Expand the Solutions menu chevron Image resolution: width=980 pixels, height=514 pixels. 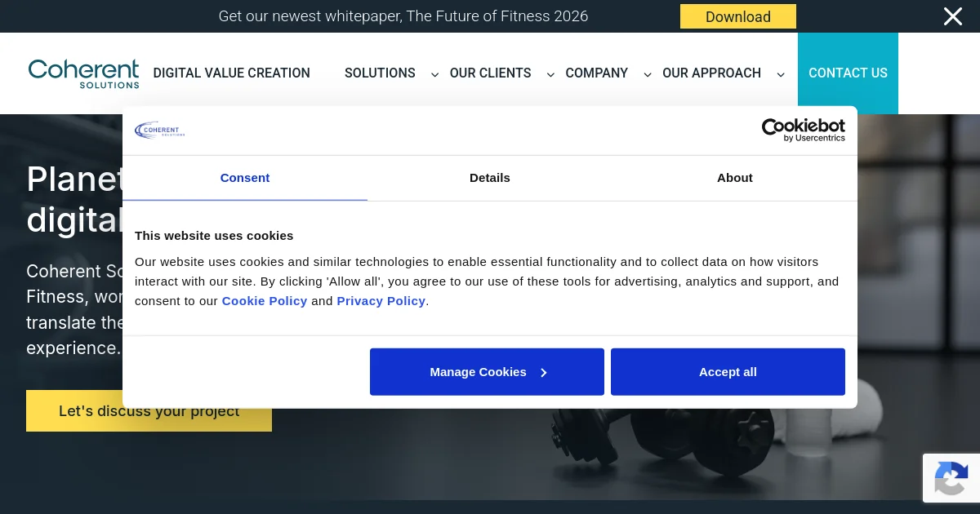tap(434, 74)
